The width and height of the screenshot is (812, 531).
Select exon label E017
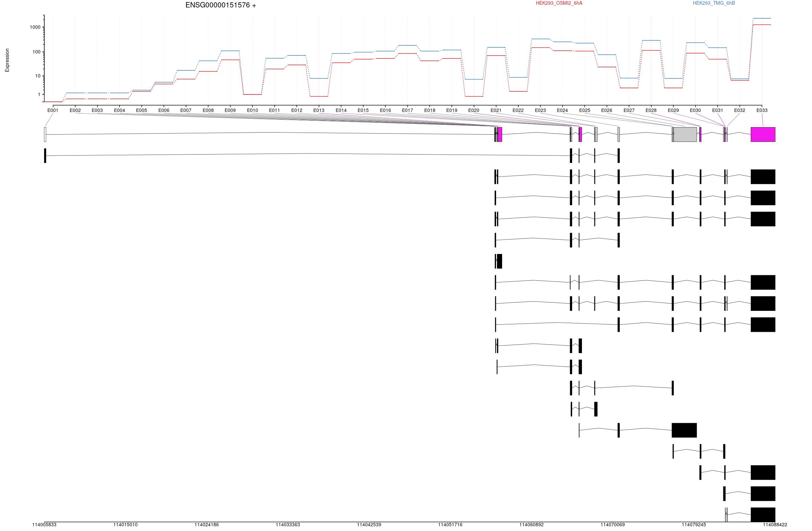pyautogui.click(x=407, y=110)
